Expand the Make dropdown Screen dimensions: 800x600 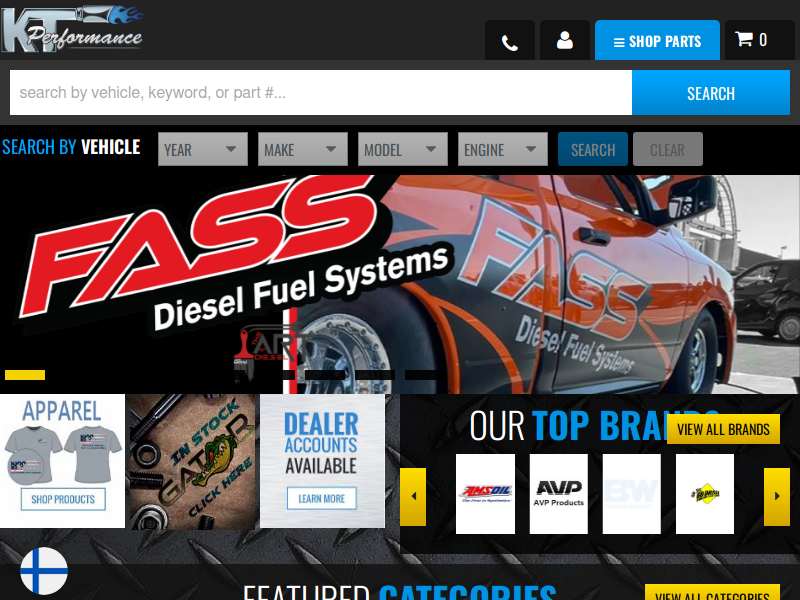point(303,149)
